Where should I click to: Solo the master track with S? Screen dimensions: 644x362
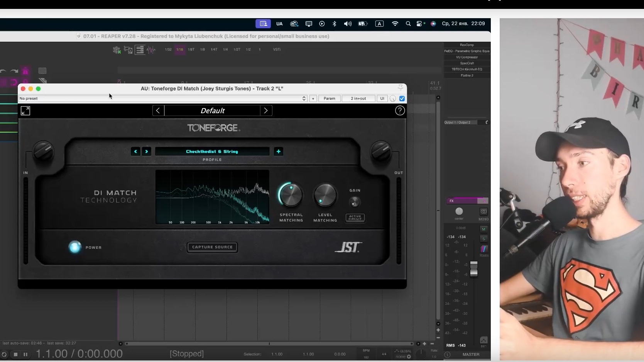pos(483,239)
